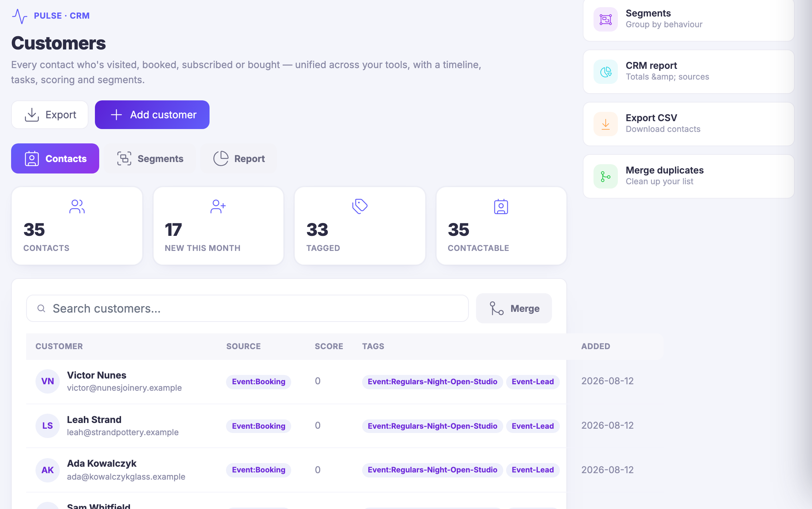812x509 pixels.
Task: Click Event-Lead tag for Victor Nunes
Action: tap(533, 382)
